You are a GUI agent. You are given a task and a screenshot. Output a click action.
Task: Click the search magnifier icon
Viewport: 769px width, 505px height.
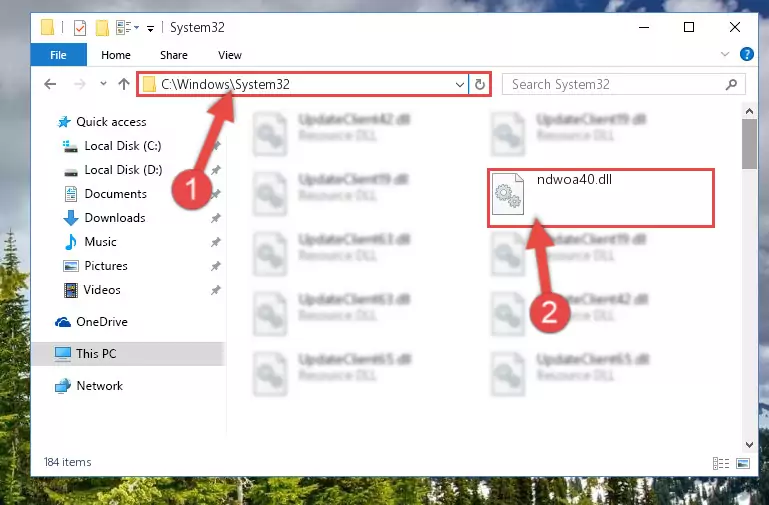731,84
